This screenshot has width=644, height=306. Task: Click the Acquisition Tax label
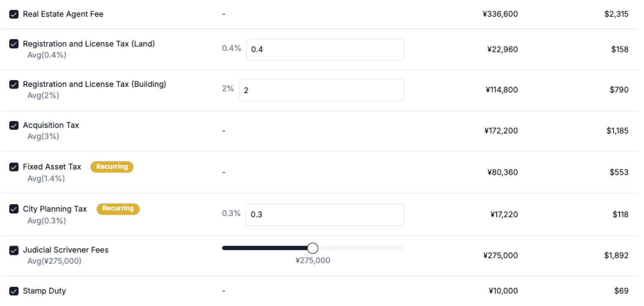pos(51,125)
